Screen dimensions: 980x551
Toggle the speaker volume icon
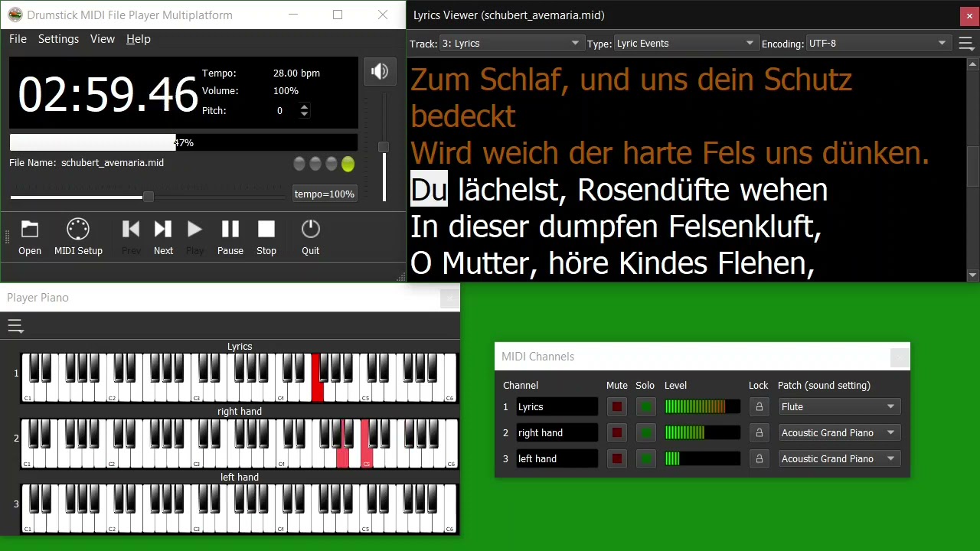point(380,72)
